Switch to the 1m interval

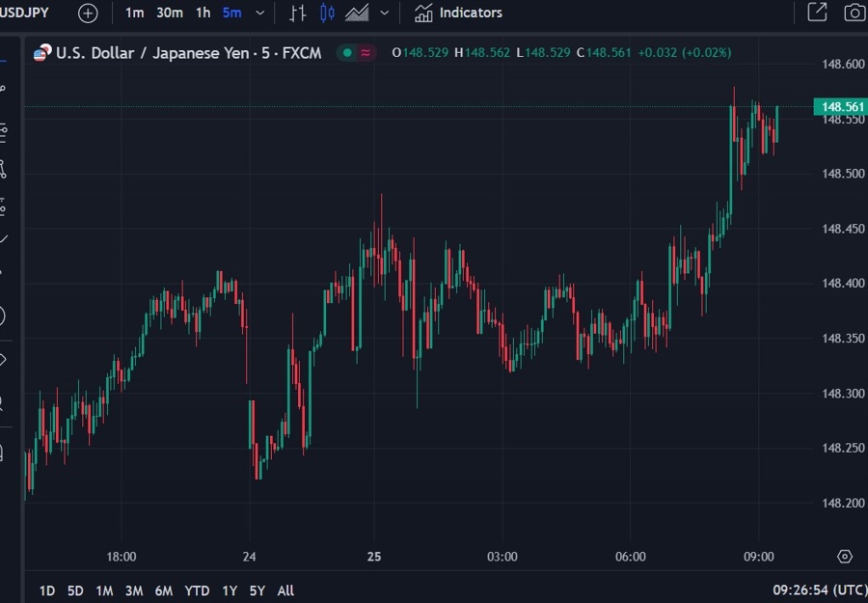click(134, 13)
